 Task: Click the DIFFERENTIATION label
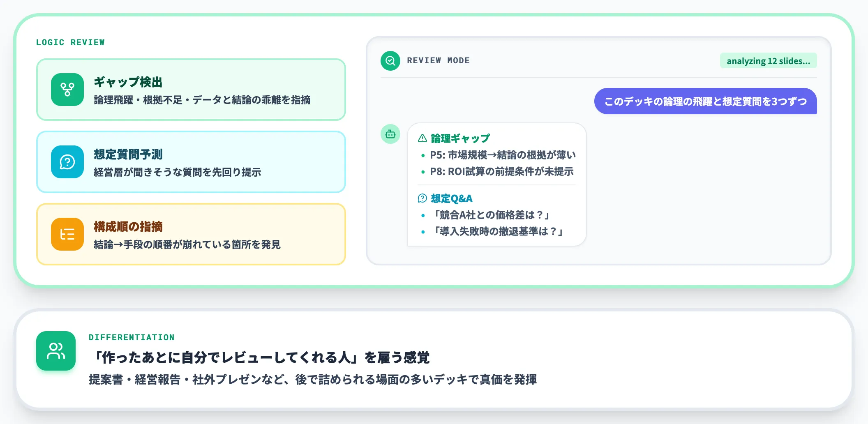pos(132,337)
